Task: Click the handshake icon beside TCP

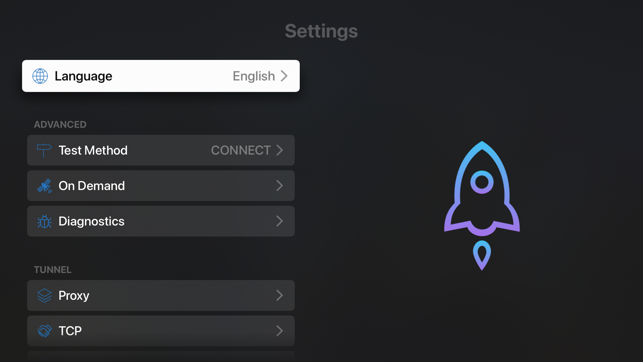Action: click(x=44, y=331)
